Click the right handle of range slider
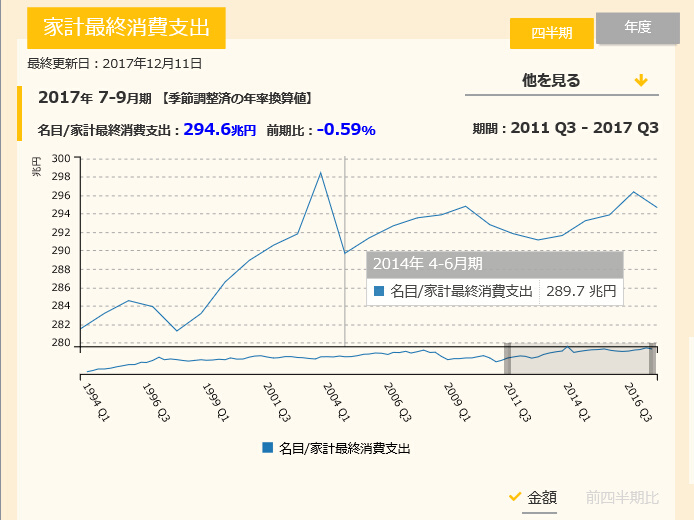Screen dimensions: 694x520 tap(652, 358)
